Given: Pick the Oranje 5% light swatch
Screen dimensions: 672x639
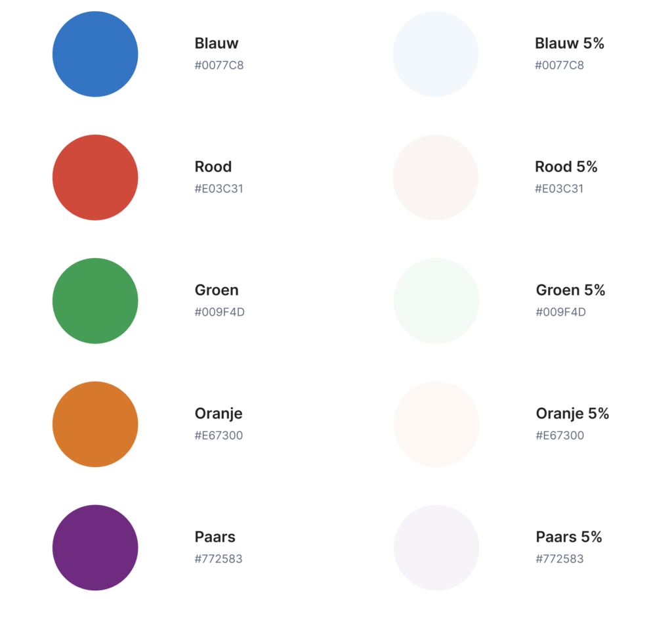Looking at the screenshot, I should coord(436,424).
